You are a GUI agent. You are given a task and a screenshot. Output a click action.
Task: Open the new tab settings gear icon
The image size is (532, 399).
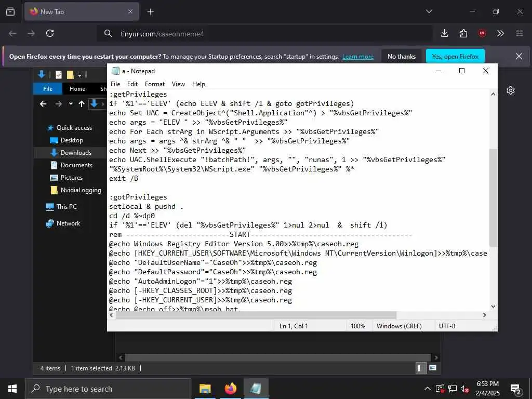coord(511,90)
